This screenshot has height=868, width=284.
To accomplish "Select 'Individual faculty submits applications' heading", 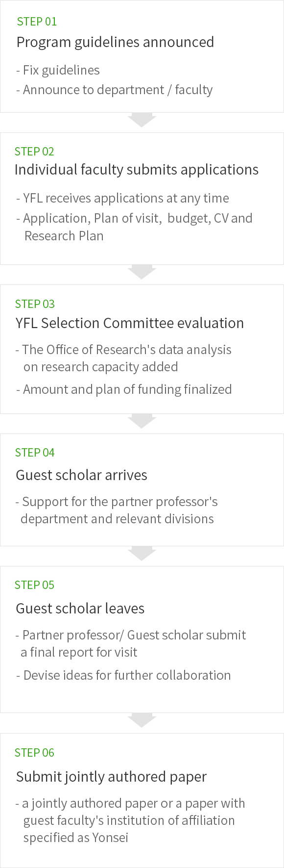I will point(137,170).
